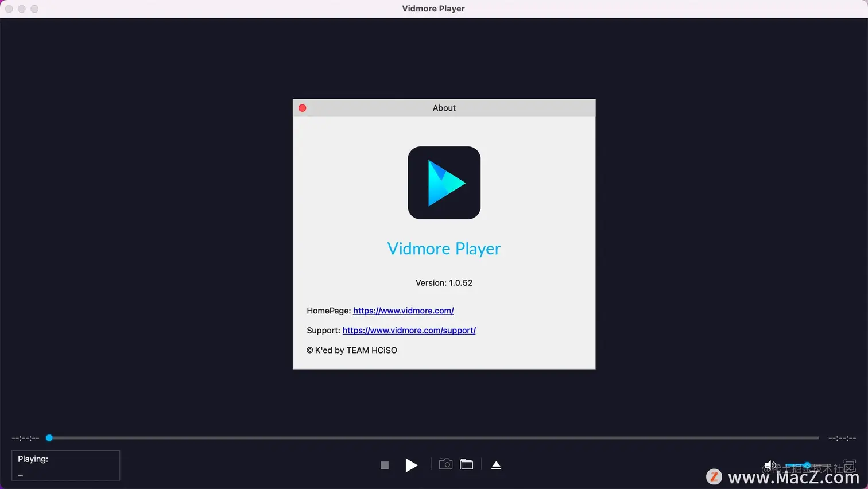868x489 pixels.
Task: Mute audio with the speaker icon
Action: tap(770, 465)
